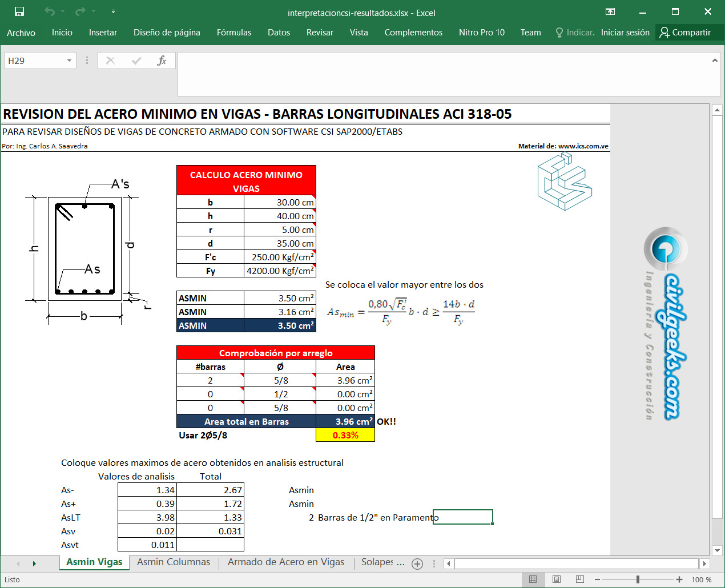Switch to Page Layout view icon
The height and width of the screenshot is (588, 725).
click(557, 579)
